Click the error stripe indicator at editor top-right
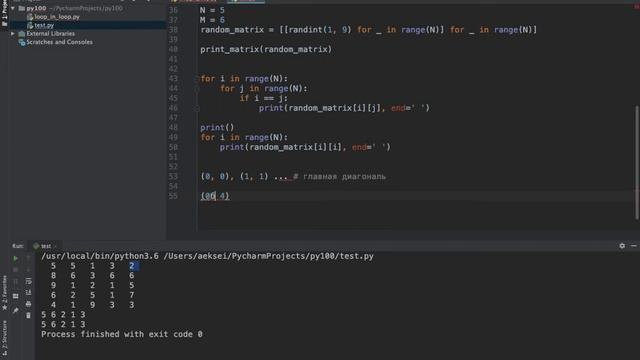This screenshot has height=360, width=640. (x=636, y=7)
